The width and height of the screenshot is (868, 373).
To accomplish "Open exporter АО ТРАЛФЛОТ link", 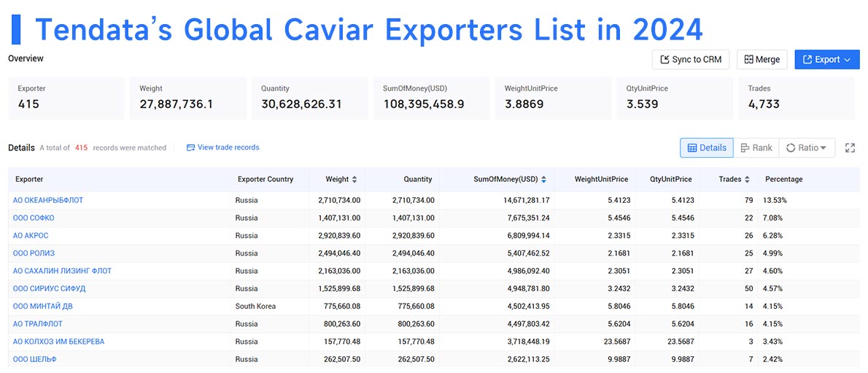I will (x=38, y=323).
